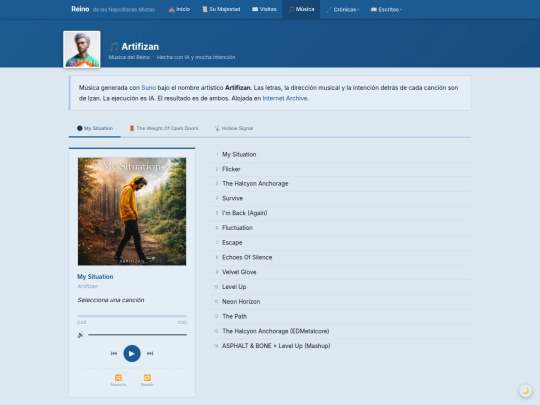The height and width of the screenshot is (405, 540).
Task: Play the track Level Up
Action: point(341,287)
